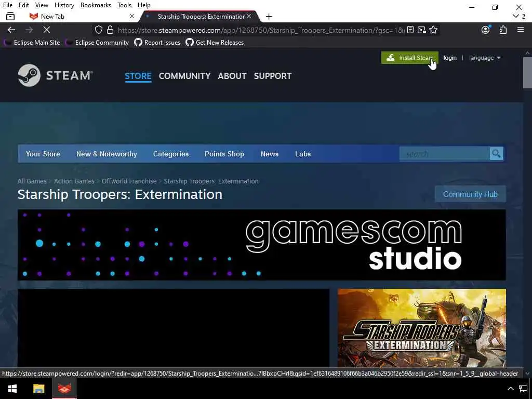Screen dimensions: 532x399
Task: Open a new tab with the plus button
Action: coord(269,16)
